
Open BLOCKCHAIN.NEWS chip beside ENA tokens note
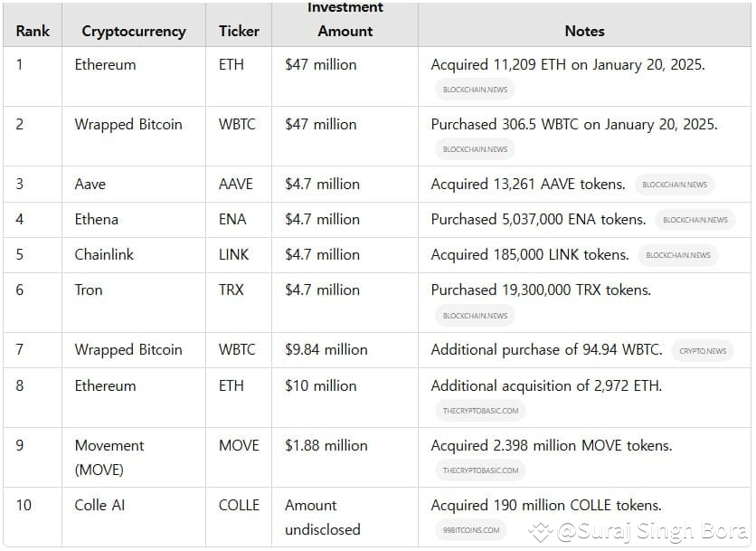coord(695,220)
